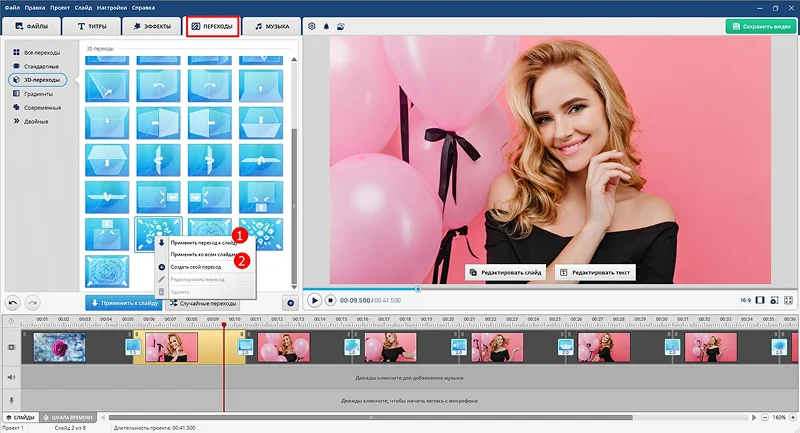The width and height of the screenshot is (800, 433).
Task: Go to the Музыка tab
Action: pos(272,26)
